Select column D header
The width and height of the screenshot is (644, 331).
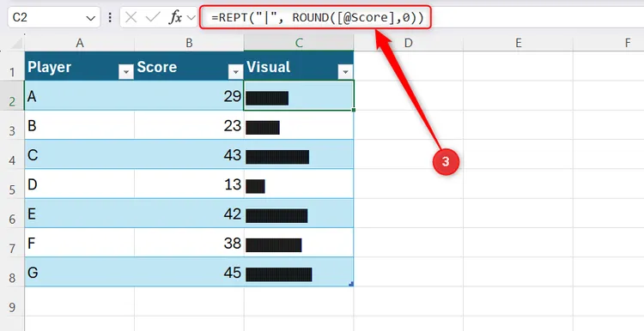[x=408, y=43]
